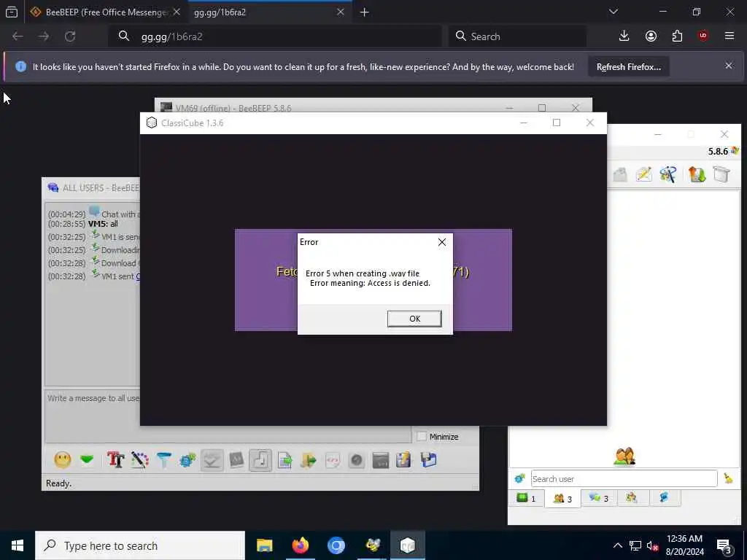
Task: Open the Firefox hamburger application menu
Action: (729, 36)
